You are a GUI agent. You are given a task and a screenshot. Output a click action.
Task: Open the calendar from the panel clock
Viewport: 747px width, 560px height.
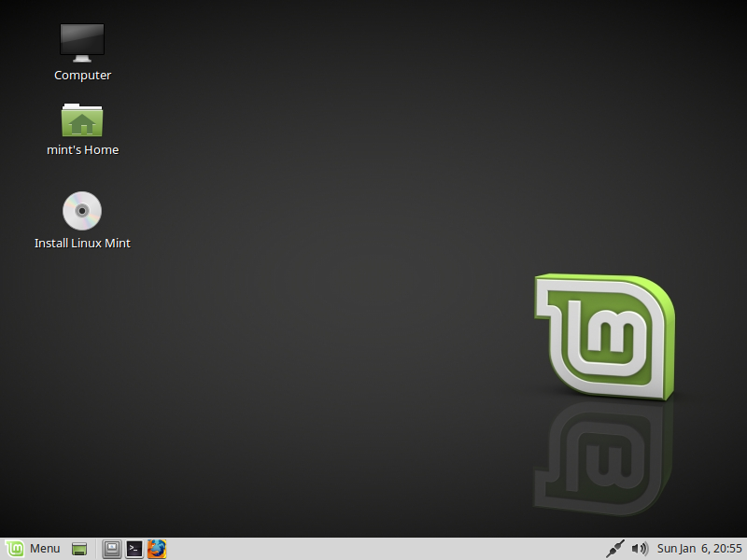pos(698,549)
